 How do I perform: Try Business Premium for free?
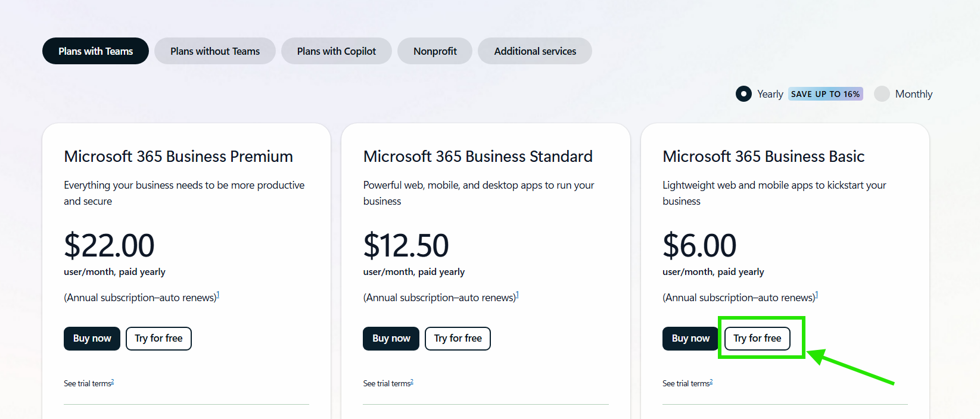(x=158, y=339)
